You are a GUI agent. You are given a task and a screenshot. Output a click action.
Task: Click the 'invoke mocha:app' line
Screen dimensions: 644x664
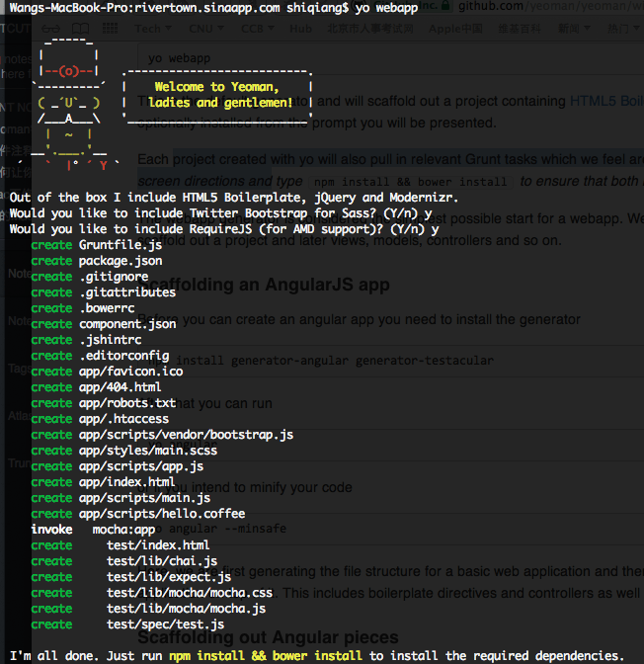click(93, 530)
